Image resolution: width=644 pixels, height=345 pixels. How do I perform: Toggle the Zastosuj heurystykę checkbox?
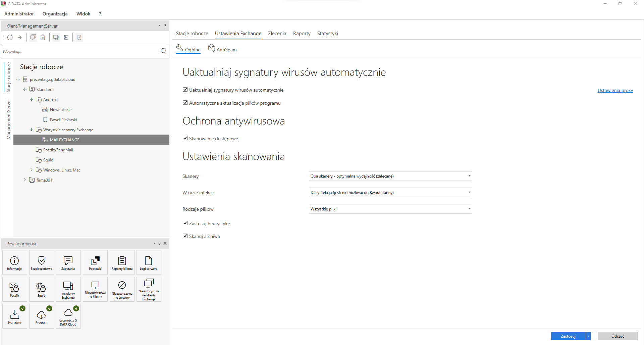(185, 223)
